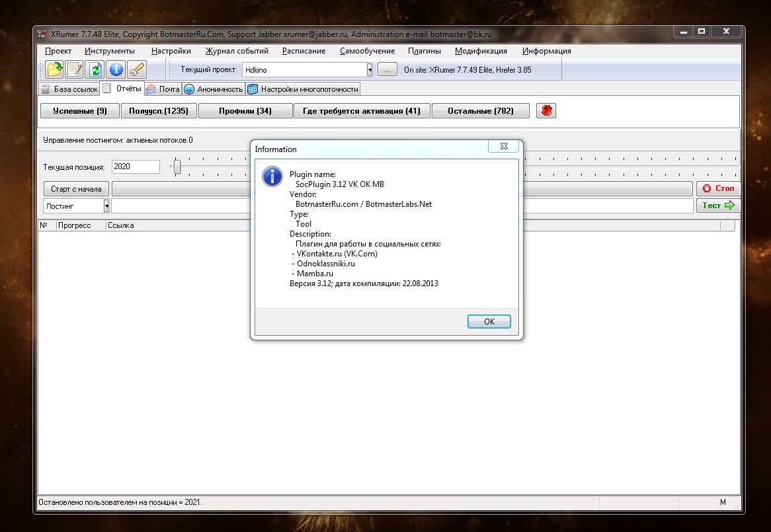Open the Проект menu
This screenshot has height=532, width=771.
pyautogui.click(x=58, y=51)
